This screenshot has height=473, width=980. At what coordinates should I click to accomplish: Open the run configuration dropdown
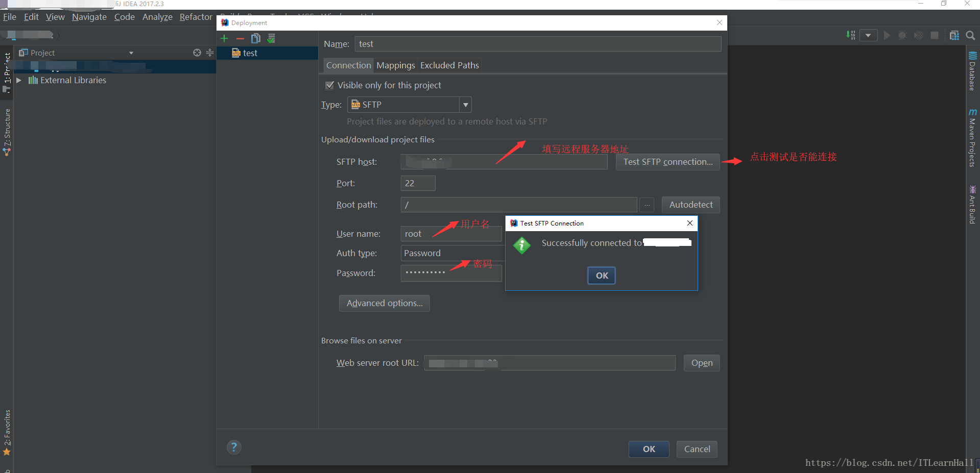pyautogui.click(x=868, y=35)
